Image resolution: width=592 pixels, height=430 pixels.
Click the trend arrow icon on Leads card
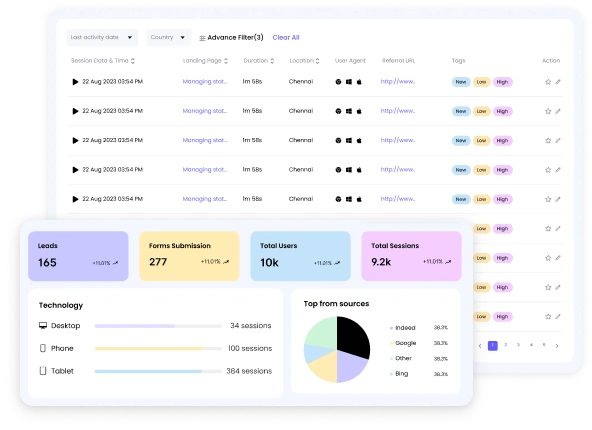tap(116, 263)
